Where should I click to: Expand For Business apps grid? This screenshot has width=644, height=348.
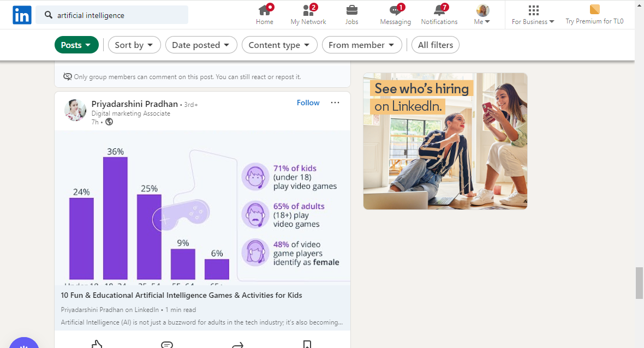click(x=533, y=14)
